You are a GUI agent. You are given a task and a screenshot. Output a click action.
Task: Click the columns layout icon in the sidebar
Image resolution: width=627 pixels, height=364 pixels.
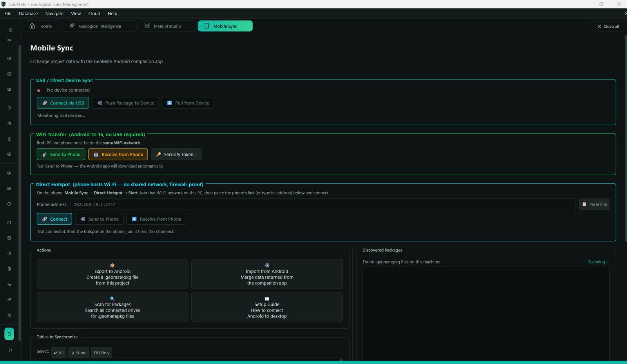click(x=9, y=89)
